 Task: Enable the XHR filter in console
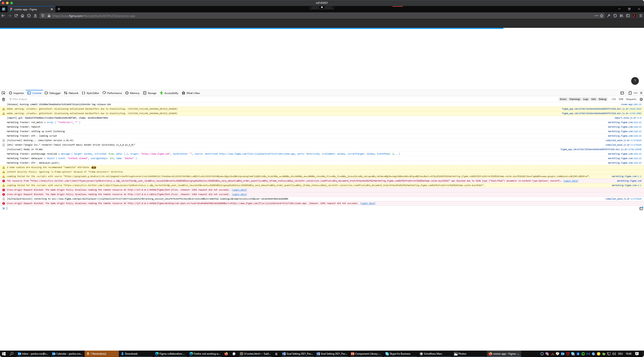(621, 99)
